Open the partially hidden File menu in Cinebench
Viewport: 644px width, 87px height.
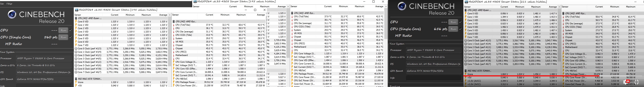tap(2, 4)
